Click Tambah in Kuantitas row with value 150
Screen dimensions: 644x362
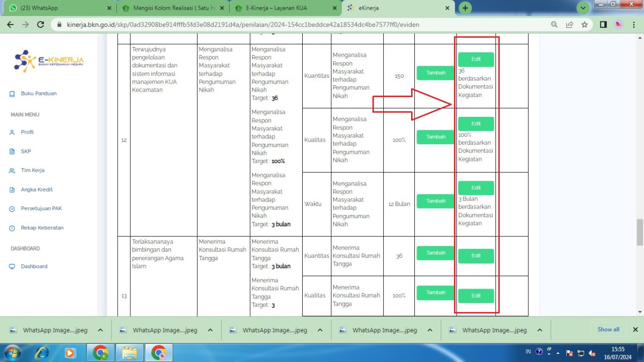click(x=436, y=73)
